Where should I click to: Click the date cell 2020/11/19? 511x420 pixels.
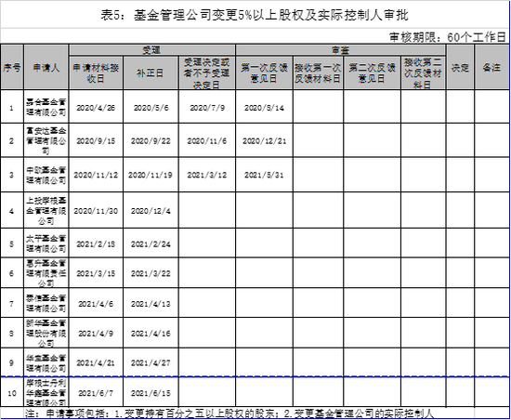coord(151,175)
